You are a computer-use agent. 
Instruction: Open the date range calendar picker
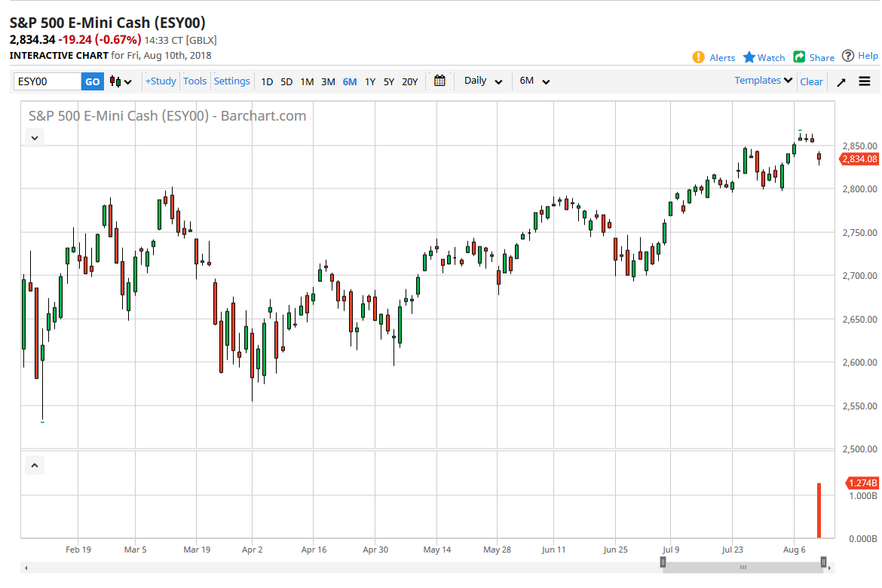tap(440, 81)
